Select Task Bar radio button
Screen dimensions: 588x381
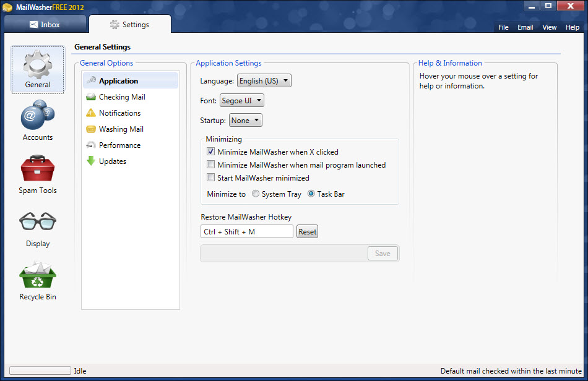point(311,194)
